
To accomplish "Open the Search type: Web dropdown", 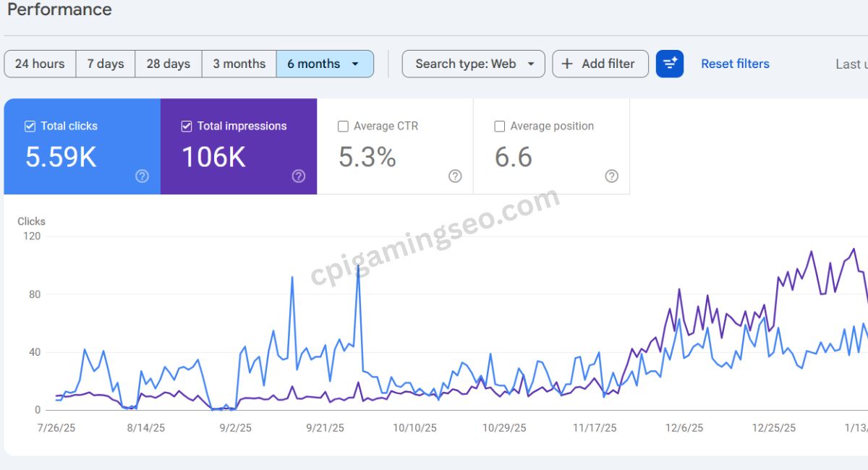I will 473,64.
